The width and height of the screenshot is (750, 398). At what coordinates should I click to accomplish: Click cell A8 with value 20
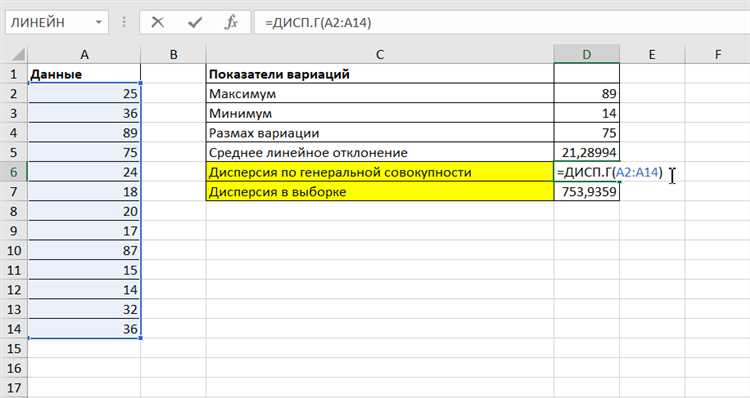[x=84, y=211]
